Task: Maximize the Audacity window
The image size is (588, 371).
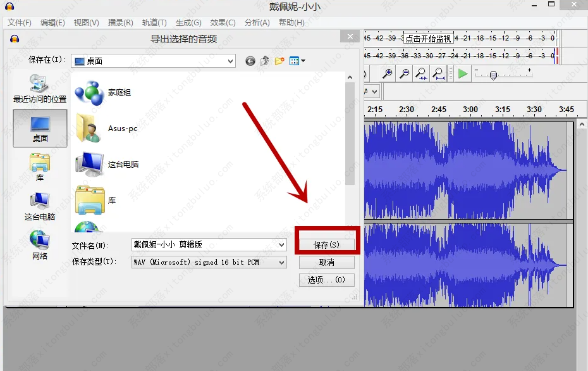Action: (x=551, y=4)
